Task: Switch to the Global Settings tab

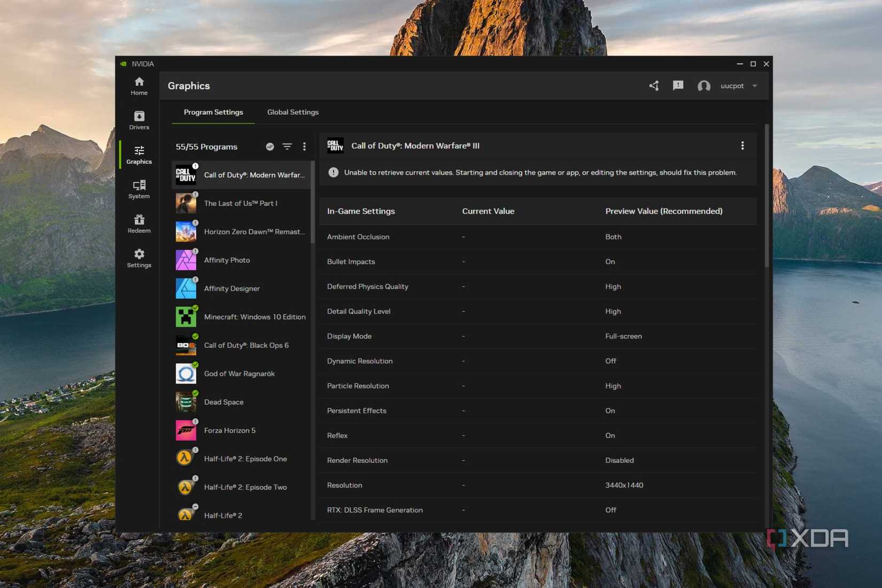Action: (292, 112)
